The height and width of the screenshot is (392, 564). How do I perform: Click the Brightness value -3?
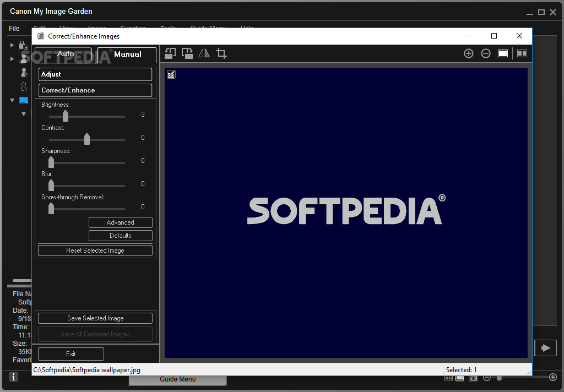tap(142, 115)
